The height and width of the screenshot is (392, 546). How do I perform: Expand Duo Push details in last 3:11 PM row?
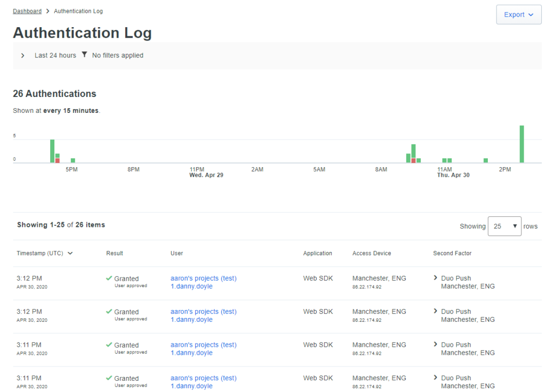pos(435,378)
